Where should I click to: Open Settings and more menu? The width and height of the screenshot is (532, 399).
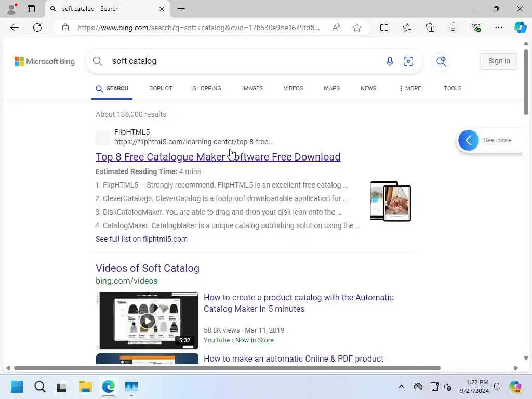(498, 28)
